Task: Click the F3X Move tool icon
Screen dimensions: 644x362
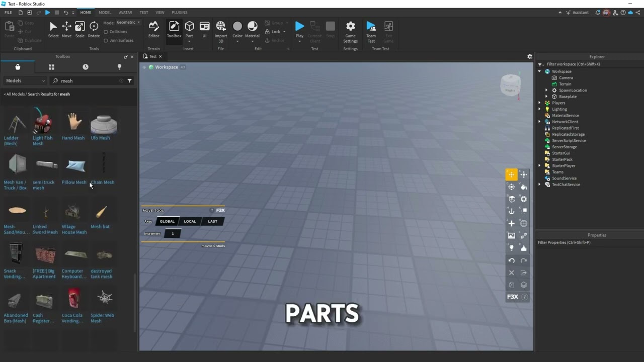Action: point(511,174)
